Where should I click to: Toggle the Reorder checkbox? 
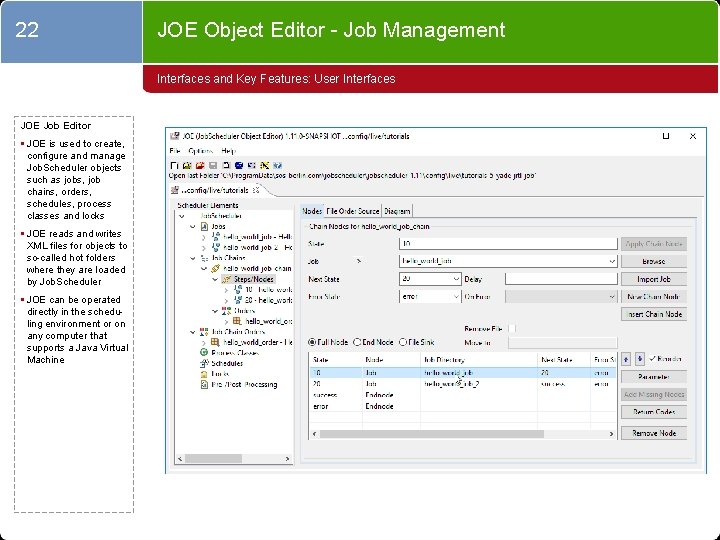point(652,359)
